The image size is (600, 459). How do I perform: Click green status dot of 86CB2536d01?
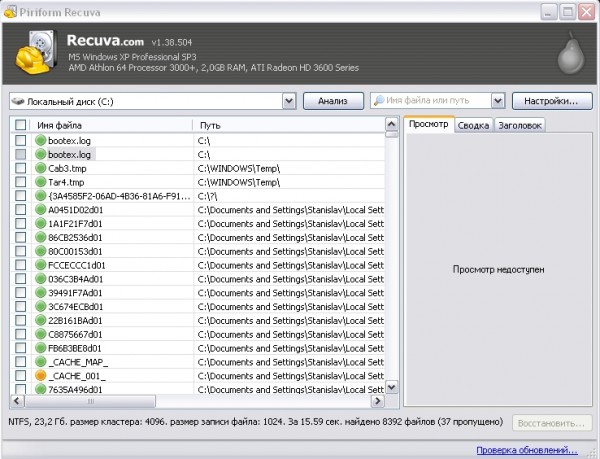tap(41, 237)
